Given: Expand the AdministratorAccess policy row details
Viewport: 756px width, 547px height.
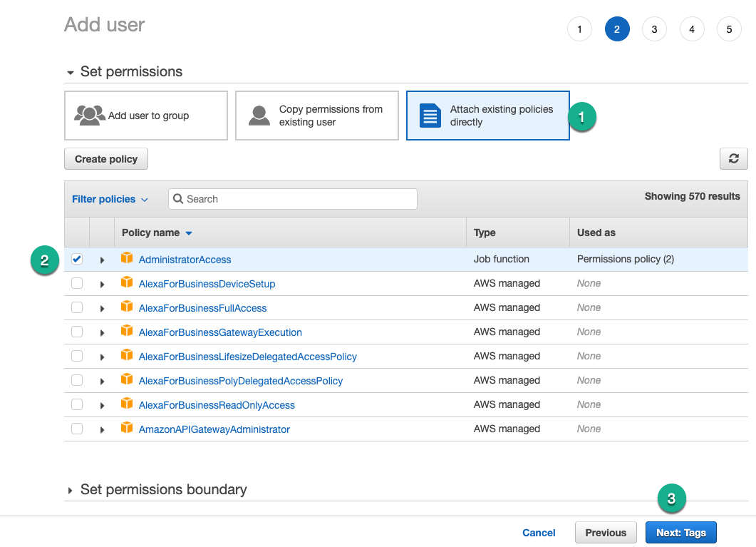Looking at the screenshot, I should pos(102,260).
